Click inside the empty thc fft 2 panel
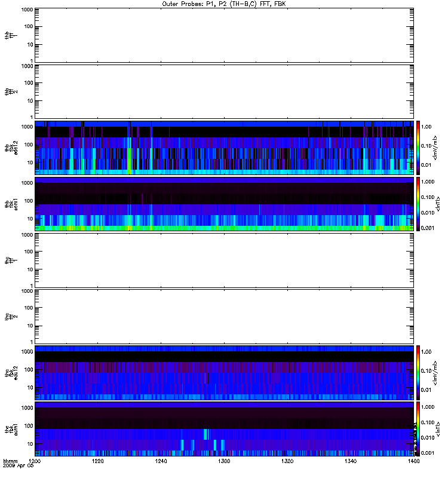The width and height of the screenshot is (448, 478). [224, 317]
